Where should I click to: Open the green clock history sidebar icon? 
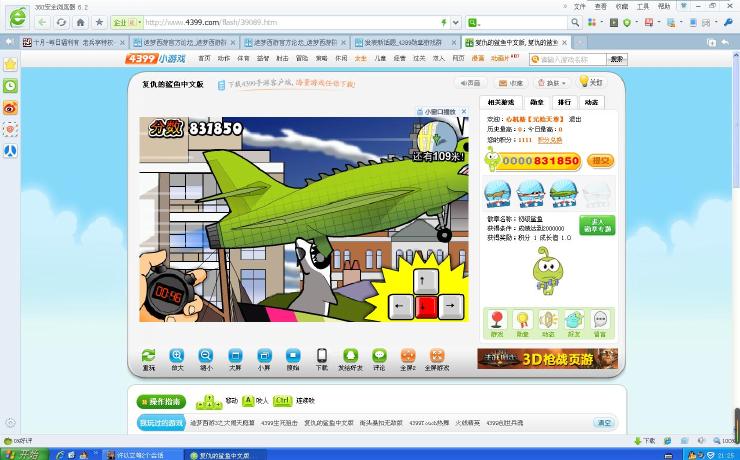(10, 86)
